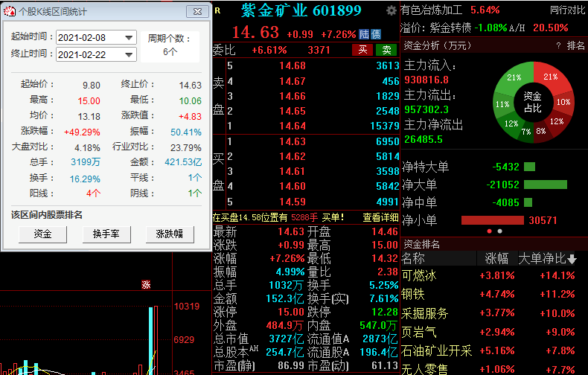
Task: Click sell level 1 volume 15379
Action: (384, 126)
